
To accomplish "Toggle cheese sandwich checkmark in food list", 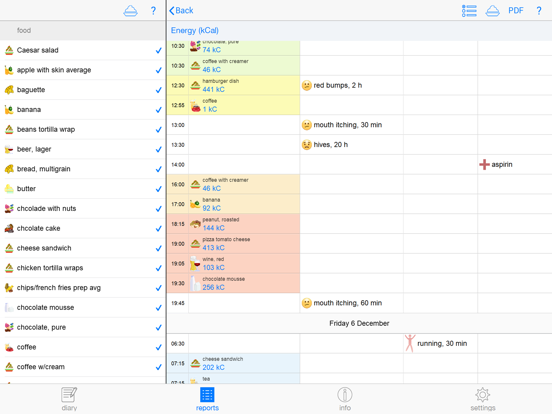I will coord(158,248).
